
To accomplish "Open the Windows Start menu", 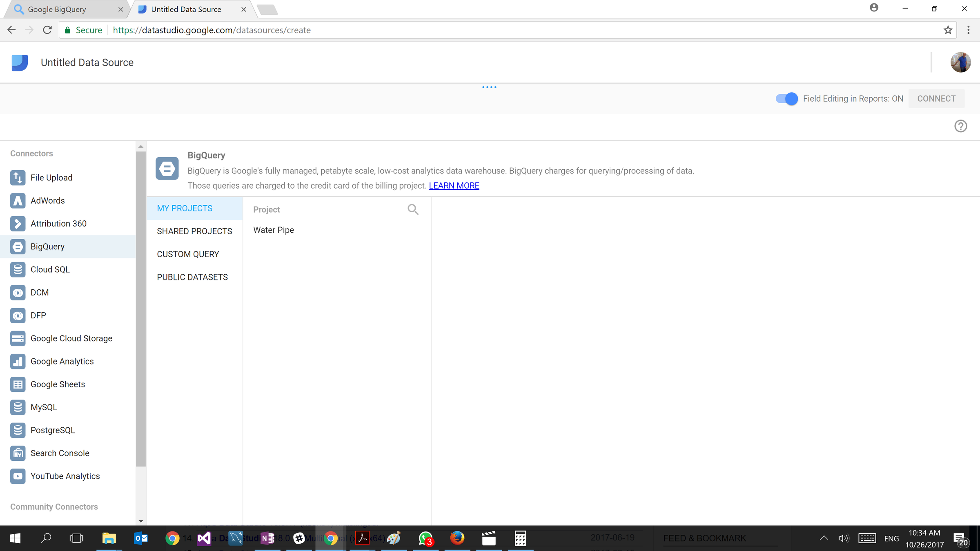I will pyautogui.click(x=15, y=538).
